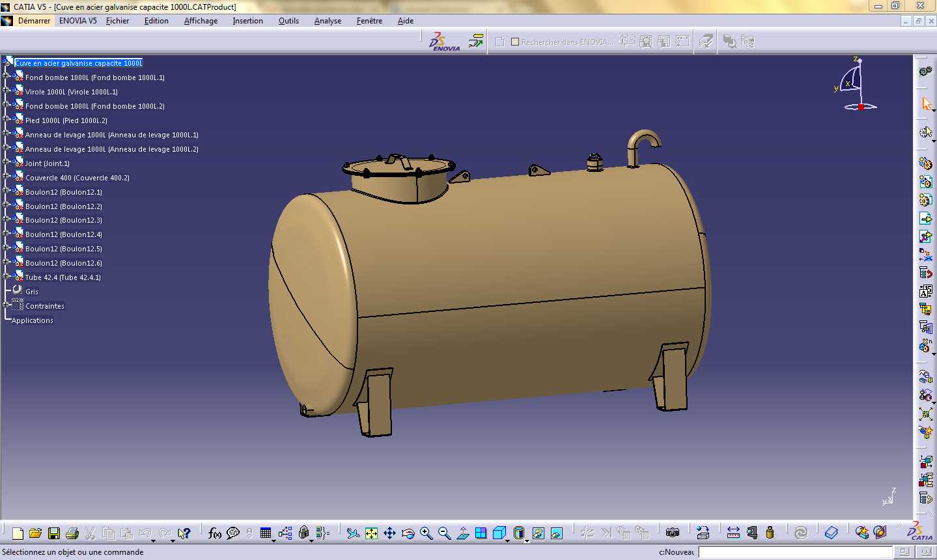Expand the Contraintes node

click(6, 304)
